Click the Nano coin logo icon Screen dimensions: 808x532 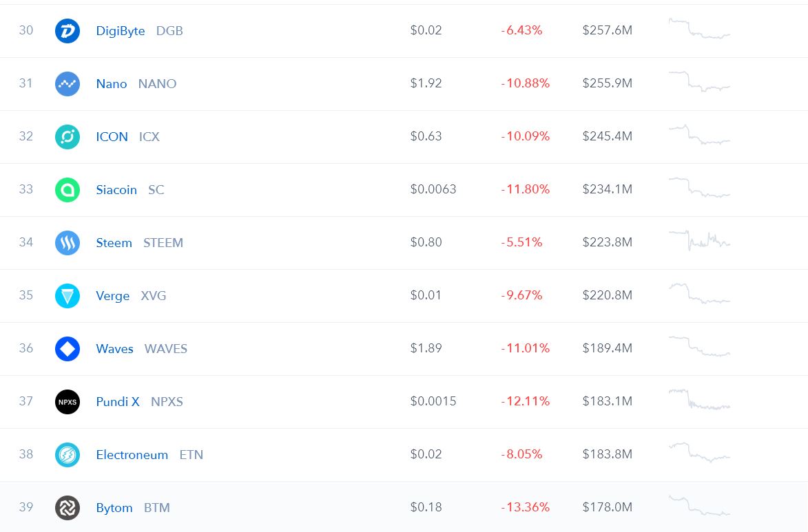(x=68, y=84)
